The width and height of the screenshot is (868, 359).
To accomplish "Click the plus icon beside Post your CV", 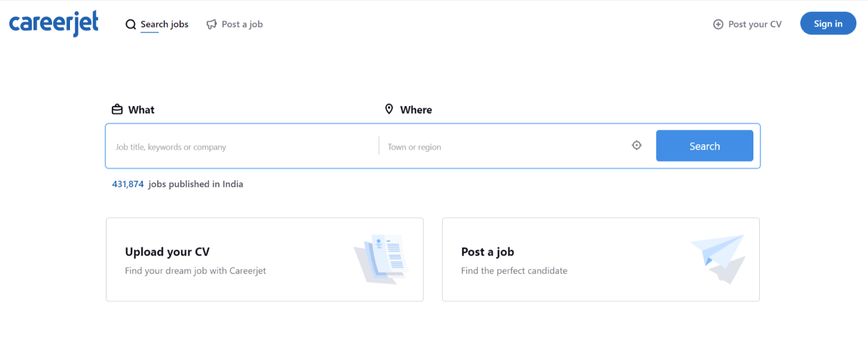I will [x=718, y=24].
